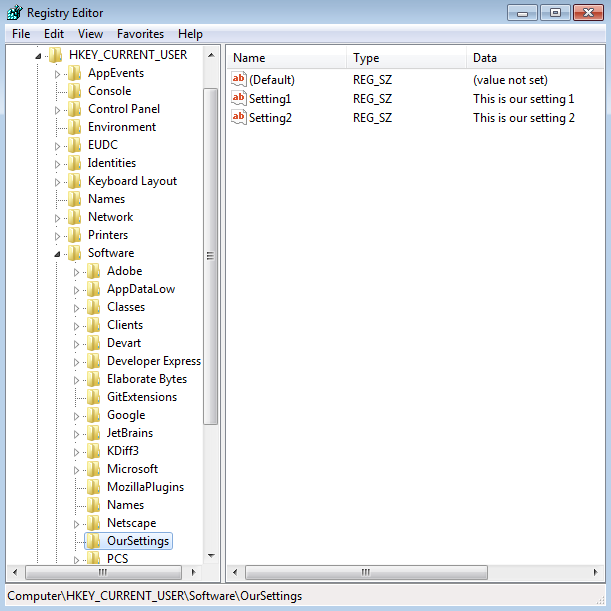Image resolution: width=611 pixels, height=611 pixels.
Task: Click the Microsoft folder icon
Action: pos(94,469)
